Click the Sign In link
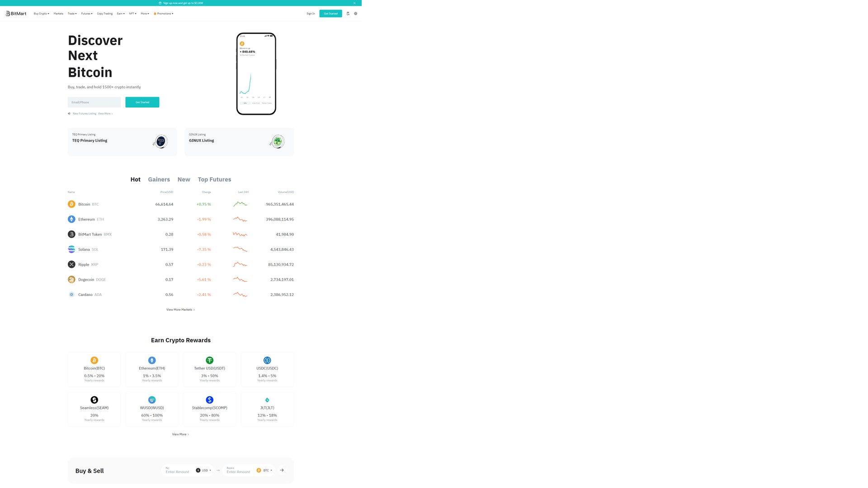868x488 pixels. (x=311, y=14)
